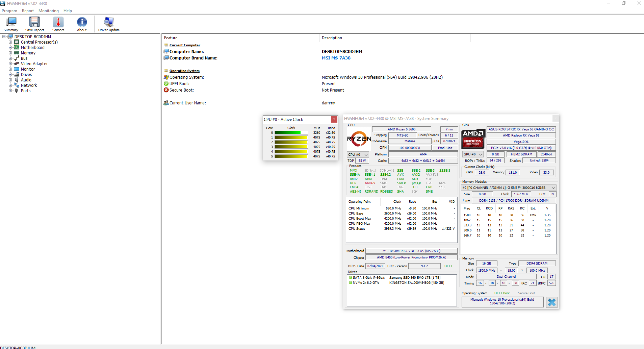
Task: Click the icon beside Computer Name
Action: click(x=166, y=52)
